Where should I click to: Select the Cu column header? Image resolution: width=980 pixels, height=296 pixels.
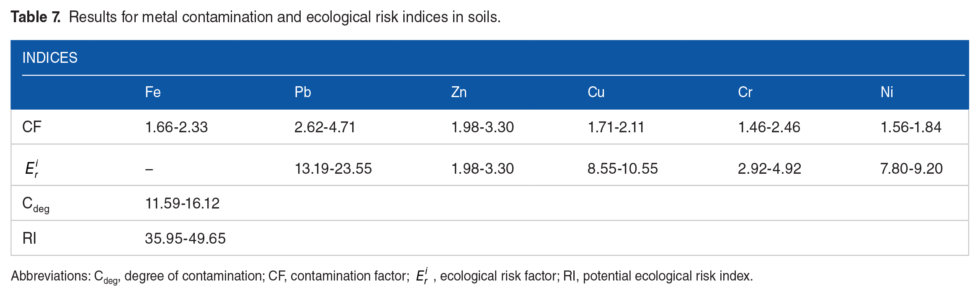(596, 92)
